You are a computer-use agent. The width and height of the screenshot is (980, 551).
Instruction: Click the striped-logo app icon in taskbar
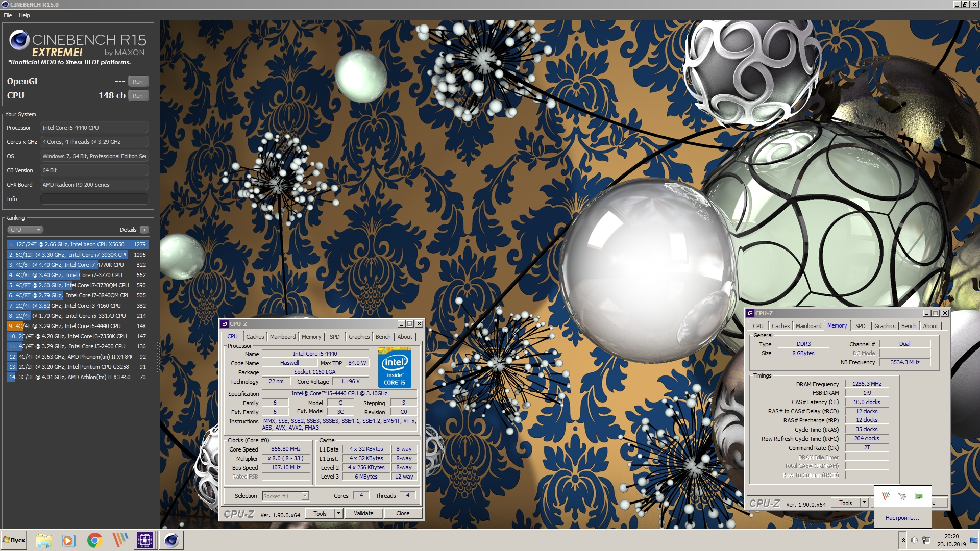tap(120, 540)
